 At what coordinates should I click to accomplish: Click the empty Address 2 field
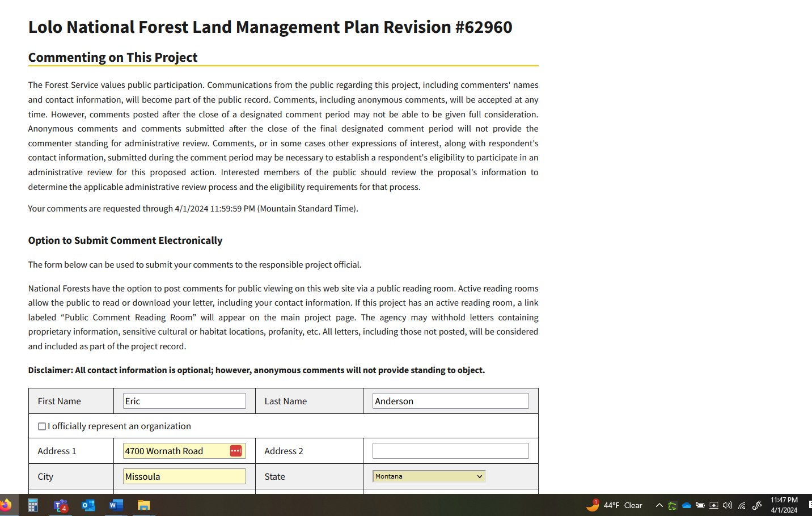(x=451, y=451)
